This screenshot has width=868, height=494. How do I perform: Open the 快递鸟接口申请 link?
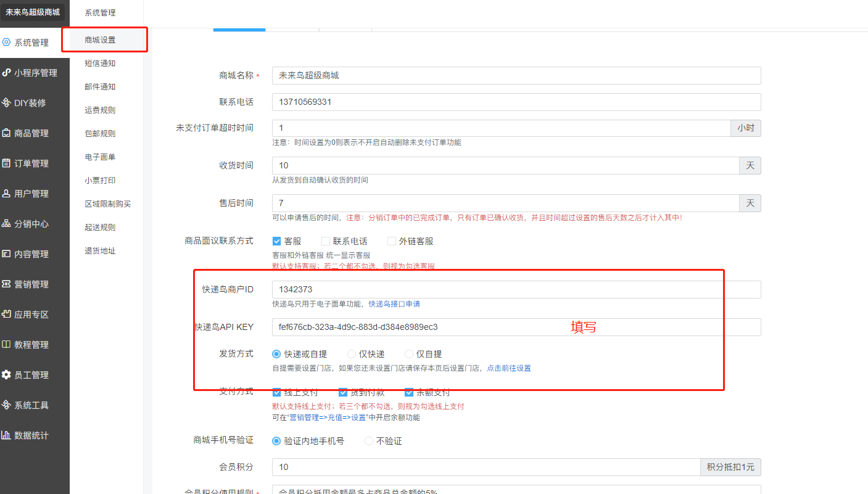(x=394, y=304)
